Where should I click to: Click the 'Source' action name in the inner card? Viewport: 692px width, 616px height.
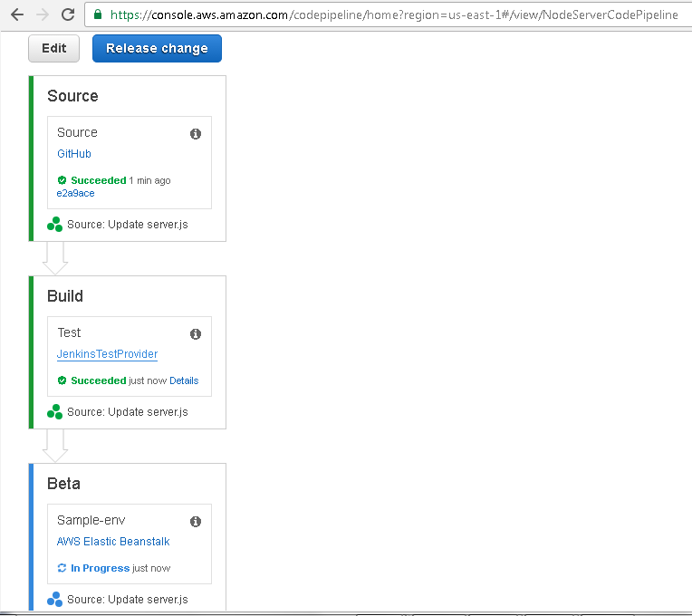coord(77,132)
